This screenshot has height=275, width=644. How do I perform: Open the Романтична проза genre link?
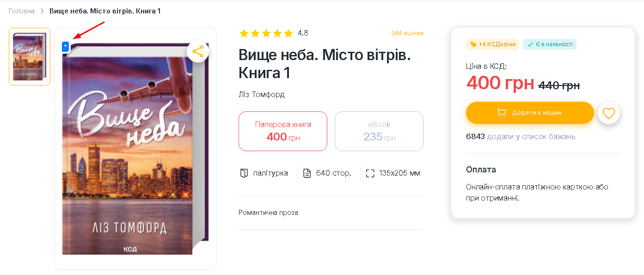[x=268, y=213]
